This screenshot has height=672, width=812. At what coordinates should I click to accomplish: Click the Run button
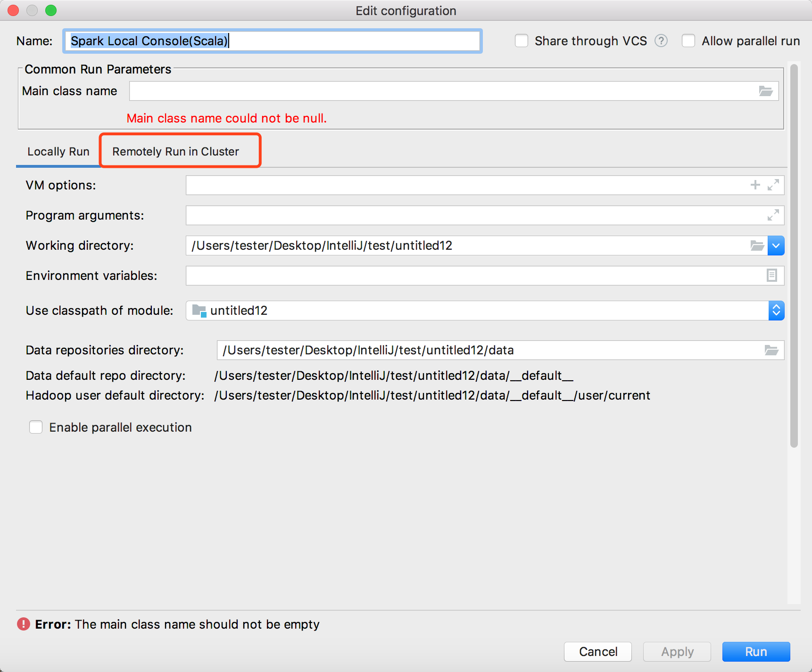coord(756,652)
